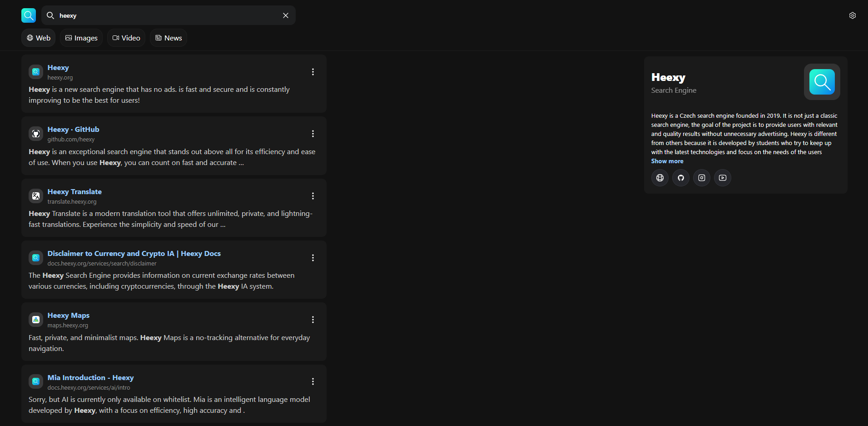Click the Heexy Translate result favicon
Image resolution: width=868 pixels, height=426 pixels.
pos(36,196)
